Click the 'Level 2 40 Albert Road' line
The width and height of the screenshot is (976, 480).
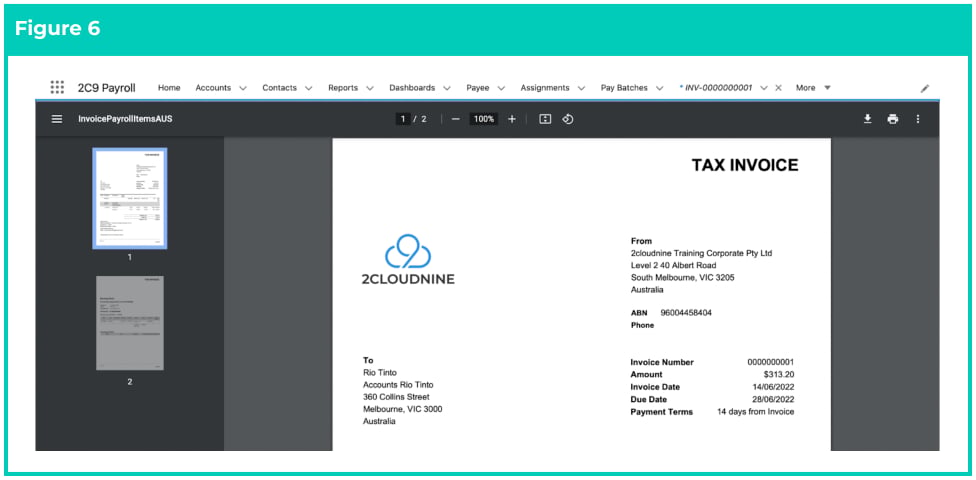click(x=673, y=266)
